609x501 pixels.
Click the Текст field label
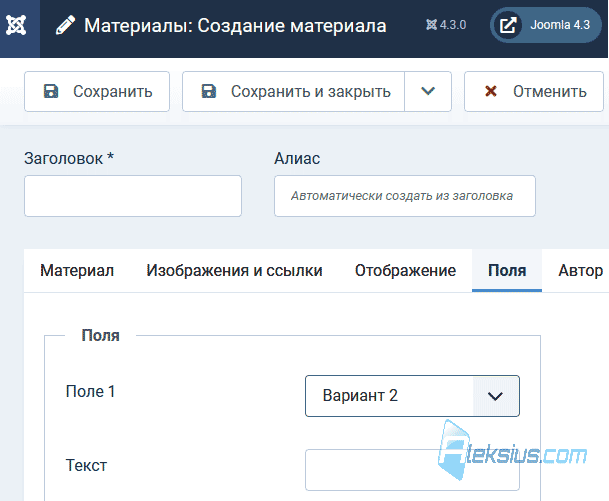[x=86, y=465]
